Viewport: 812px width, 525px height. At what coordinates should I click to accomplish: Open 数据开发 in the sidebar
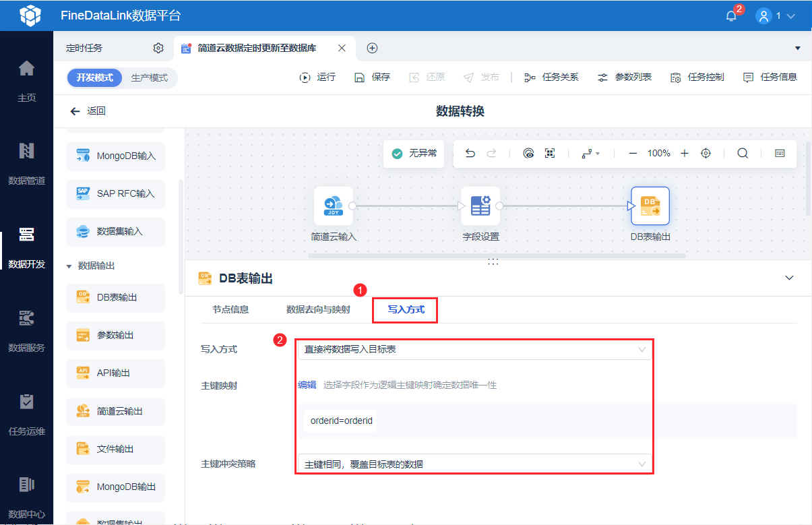click(x=26, y=247)
